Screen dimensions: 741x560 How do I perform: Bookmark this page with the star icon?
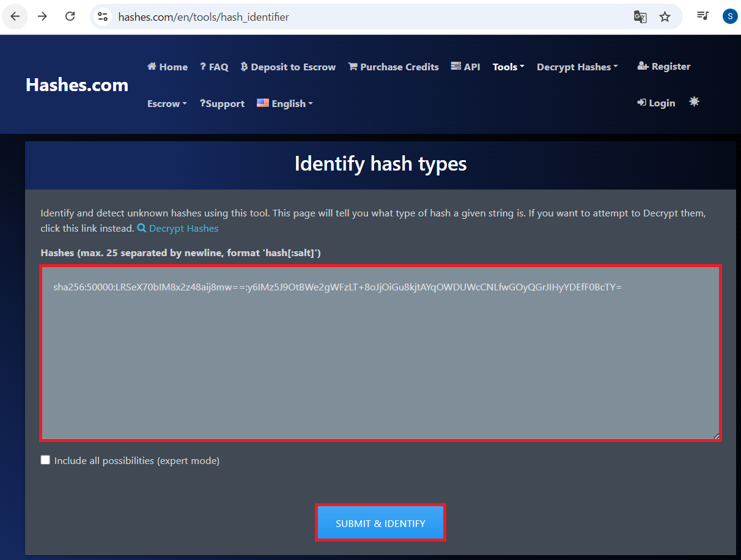point(665,17)
